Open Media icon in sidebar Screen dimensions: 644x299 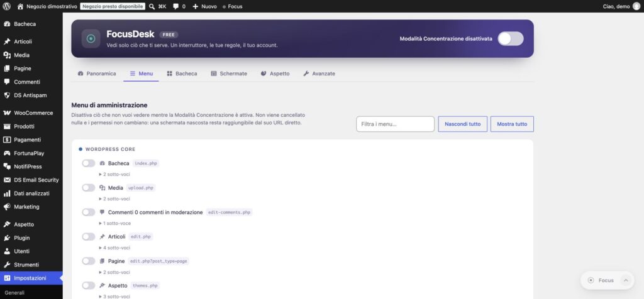pyautogui.click(x=6, y=55)
